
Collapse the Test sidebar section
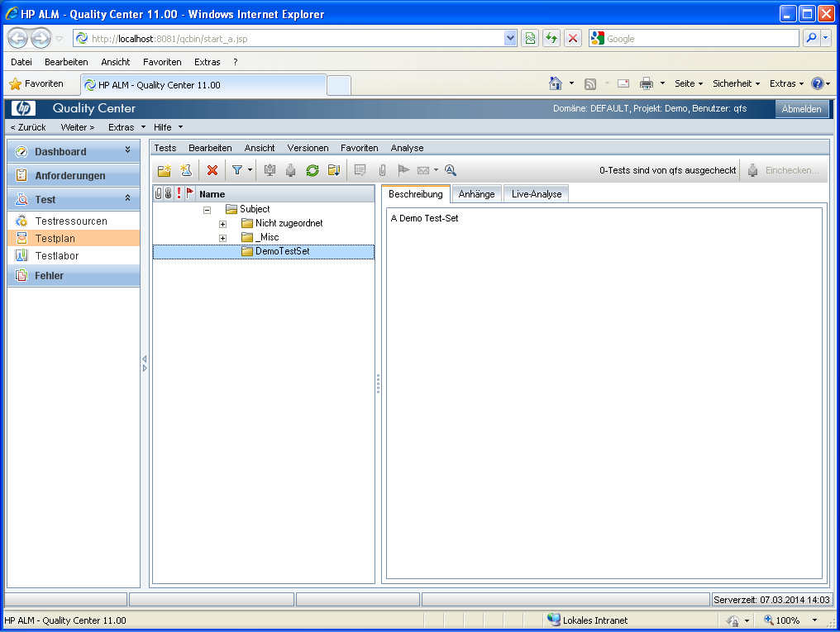(127, 198)
